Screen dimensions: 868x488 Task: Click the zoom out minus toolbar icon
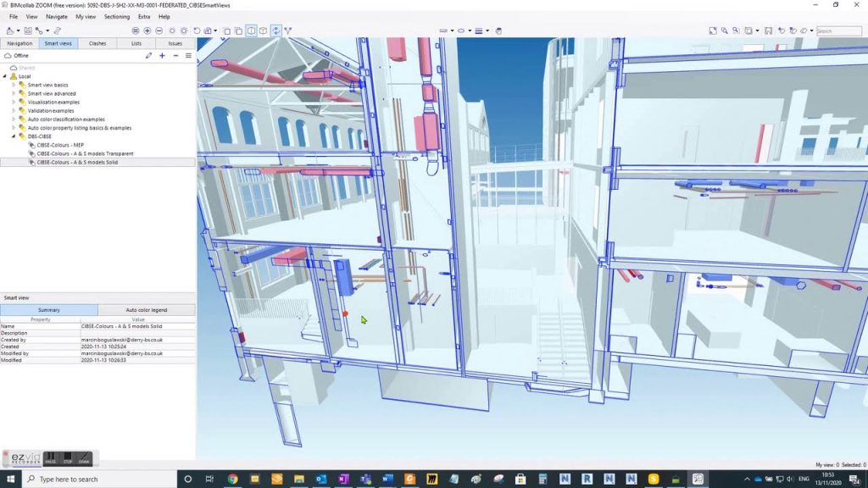[x=159, y=31]
